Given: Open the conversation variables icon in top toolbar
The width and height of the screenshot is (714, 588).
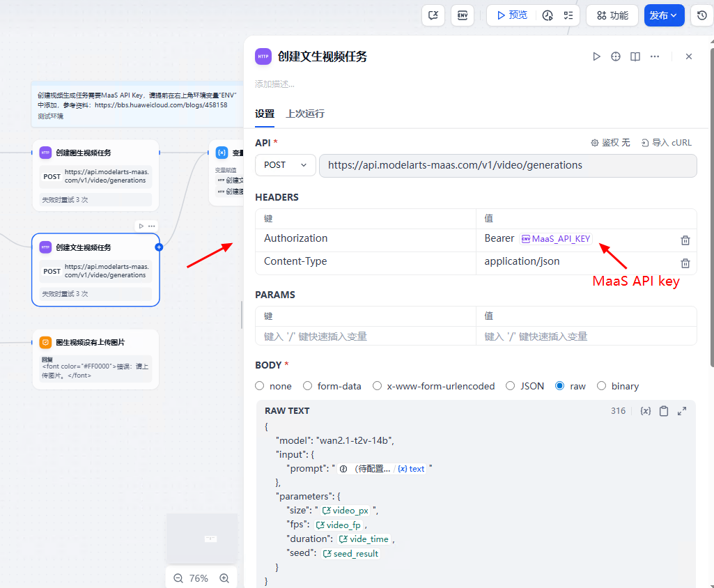Looking at the screenshot, I should [x=433, y=15].
